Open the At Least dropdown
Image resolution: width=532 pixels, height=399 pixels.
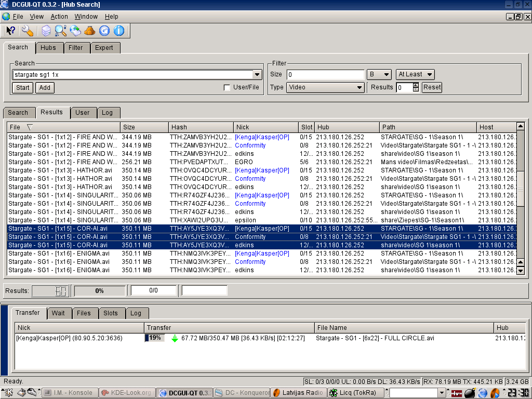(x=415, y=74)
